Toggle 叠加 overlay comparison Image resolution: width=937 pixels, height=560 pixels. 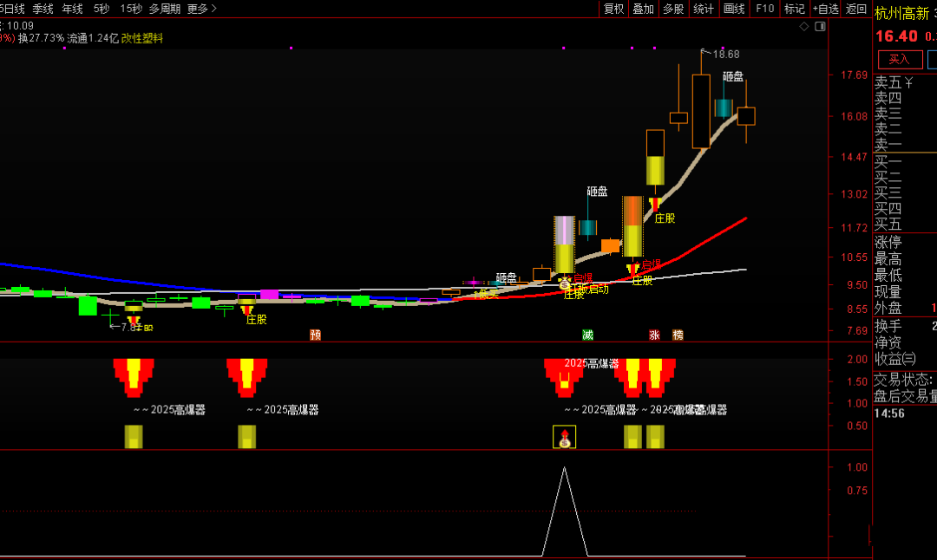(643, 9)
